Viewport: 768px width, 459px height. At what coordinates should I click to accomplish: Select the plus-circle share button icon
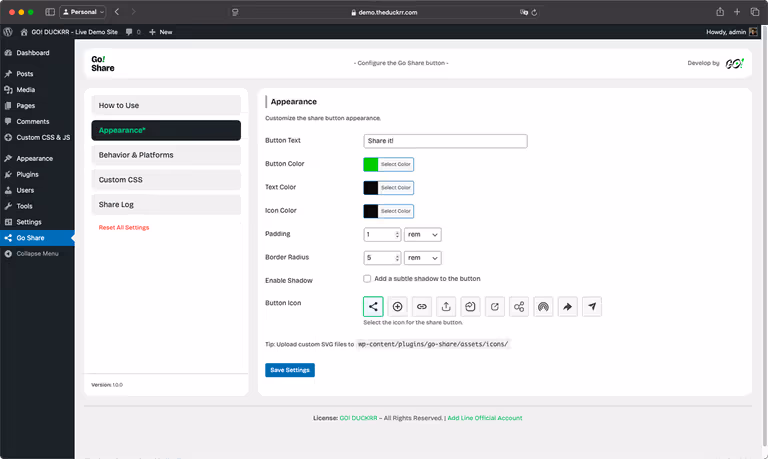pos(397,308)
